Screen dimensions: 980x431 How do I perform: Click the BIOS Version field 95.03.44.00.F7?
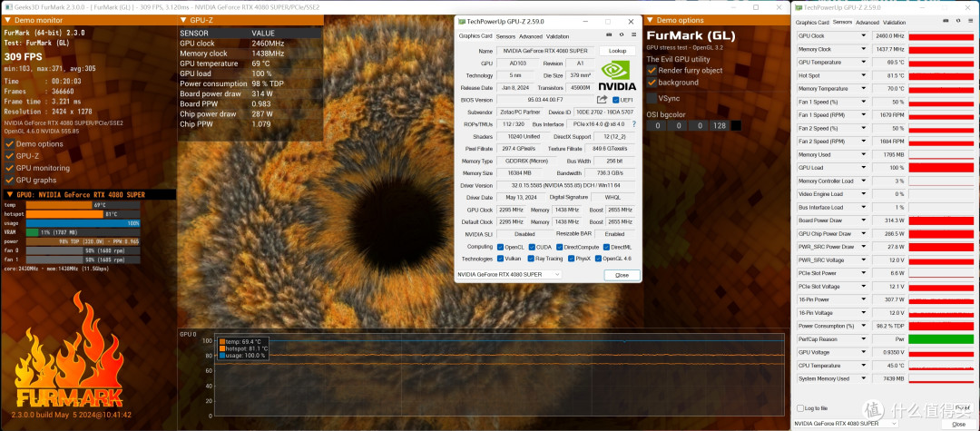click(x=545, y=100)
